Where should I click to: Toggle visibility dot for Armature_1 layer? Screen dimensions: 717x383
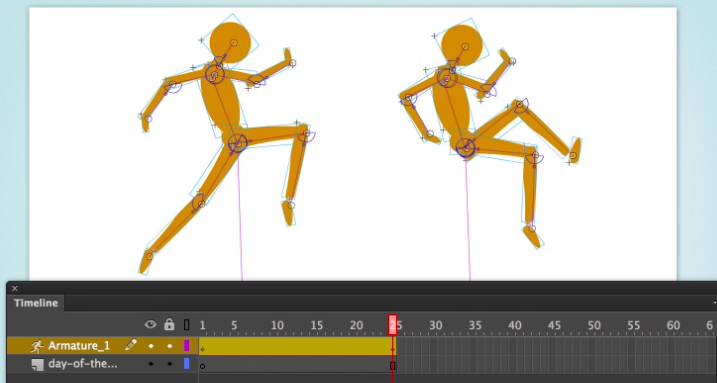151,346
